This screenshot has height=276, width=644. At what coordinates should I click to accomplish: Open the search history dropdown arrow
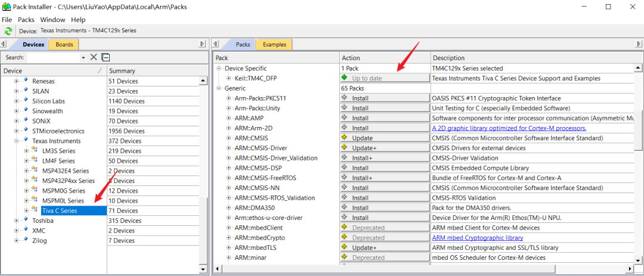(83, 58)
